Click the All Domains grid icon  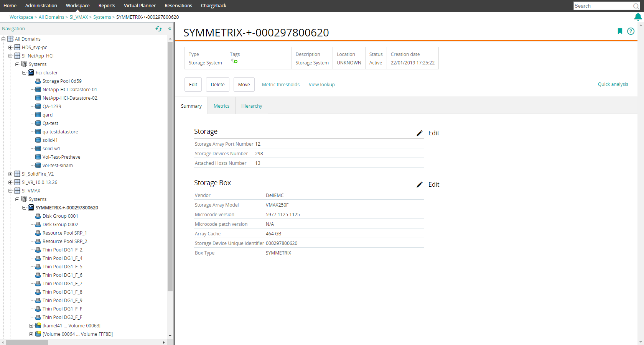pyautogui.click(x=10, y=39)
